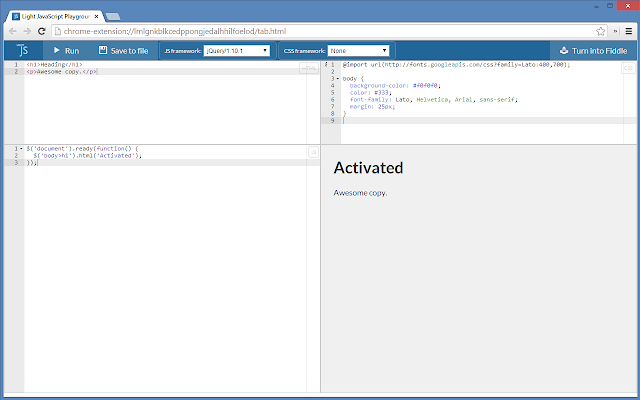
Task: Click the fiddle icon on Turn into Fiddle
Action: point(564,50)
